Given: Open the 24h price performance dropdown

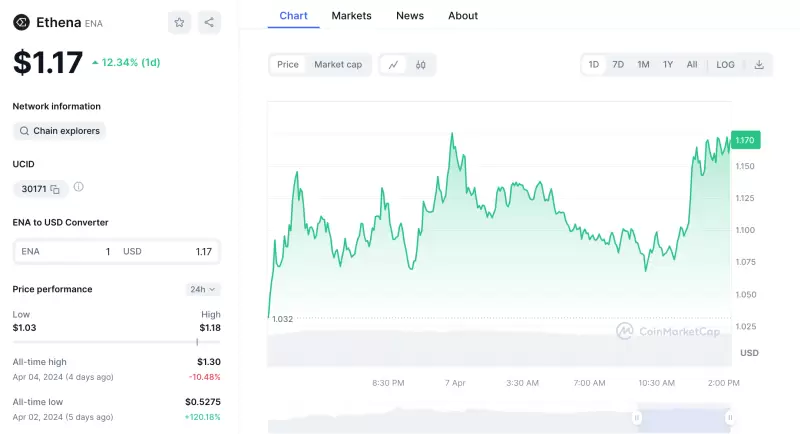Looking at the screenshot, I should pyautogui.click(x=203, y=290).
